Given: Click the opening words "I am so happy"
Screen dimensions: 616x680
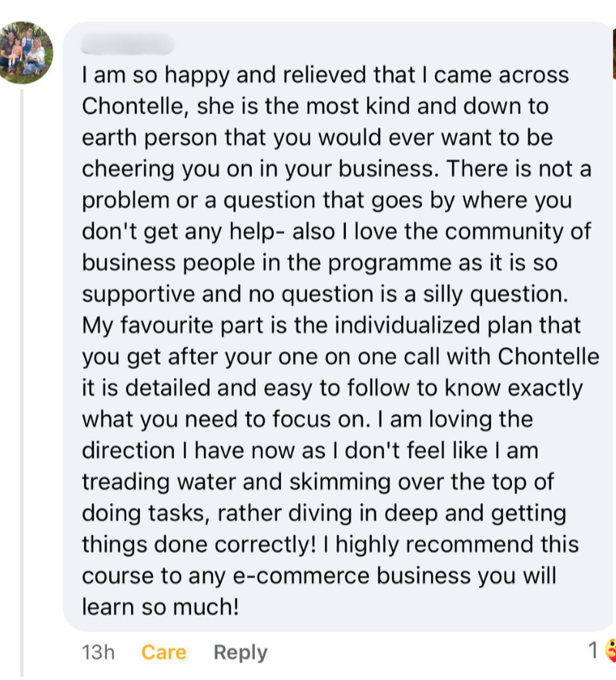Looking at the screenshot, I should [156, 75].
